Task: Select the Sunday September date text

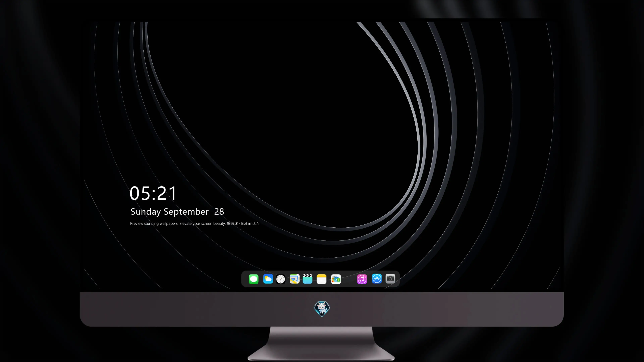Action: coord(170,212)
